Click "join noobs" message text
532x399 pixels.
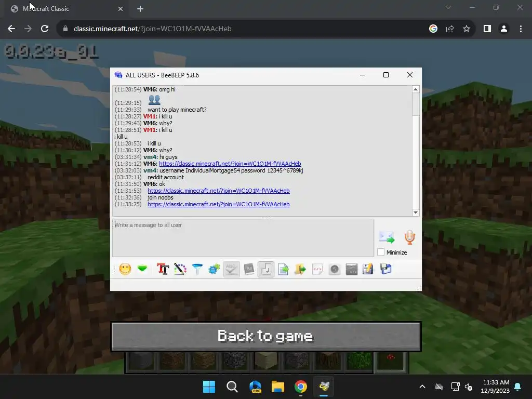click(x=160, y=197)
